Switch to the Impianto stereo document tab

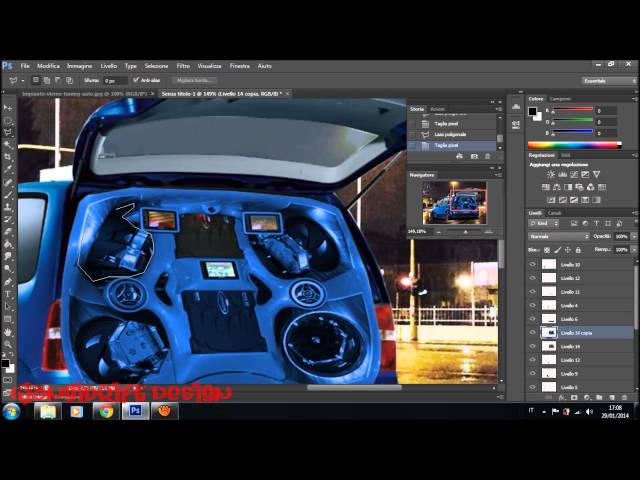(x=84, y=93)
